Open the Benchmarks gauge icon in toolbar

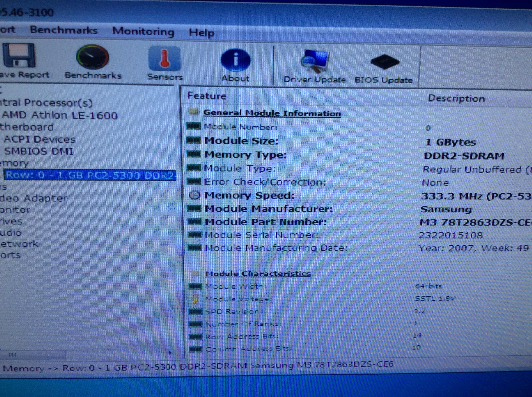point(93,57)
